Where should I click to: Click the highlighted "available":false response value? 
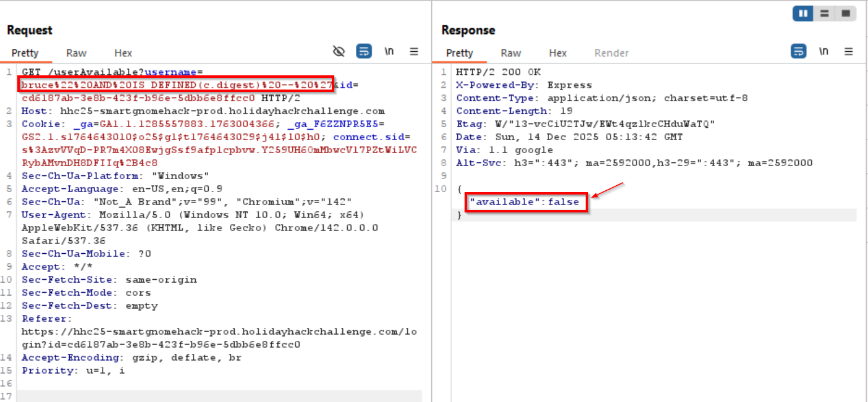click(x=526, y=201)
